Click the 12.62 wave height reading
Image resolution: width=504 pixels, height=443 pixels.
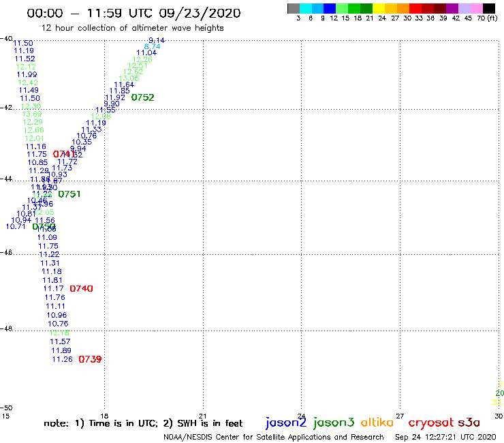[133, 72]
